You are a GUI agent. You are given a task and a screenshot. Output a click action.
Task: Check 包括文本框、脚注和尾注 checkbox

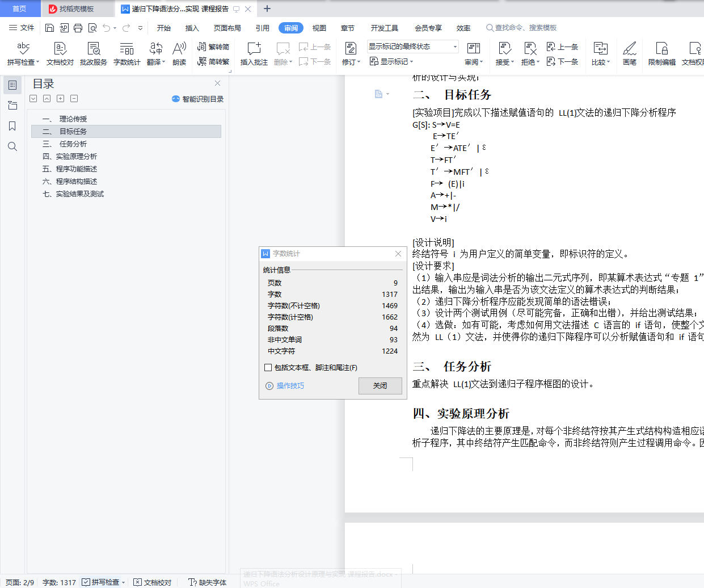[x=268, y=367]
